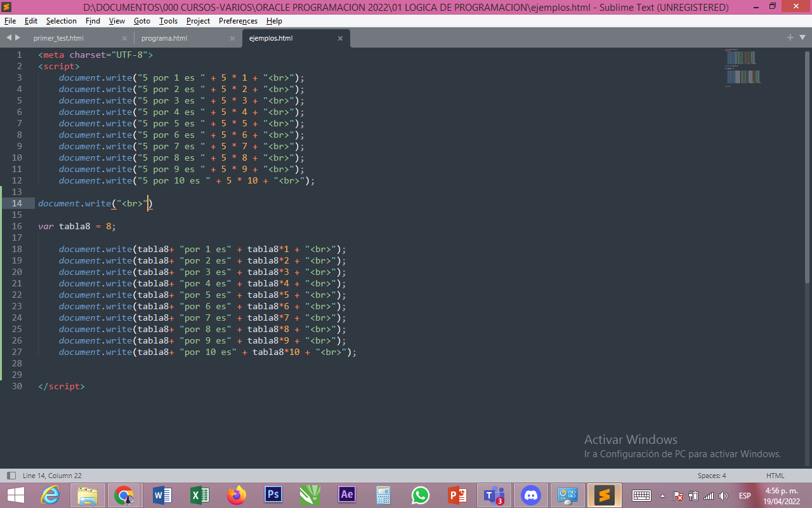Open WhatsApp from taskbar
The height and width of the screenshot is (508, 812).
coord(420,495)
